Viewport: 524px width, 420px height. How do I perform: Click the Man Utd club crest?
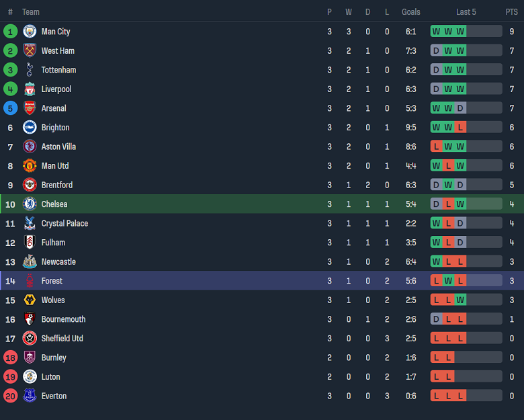[30, 166]
